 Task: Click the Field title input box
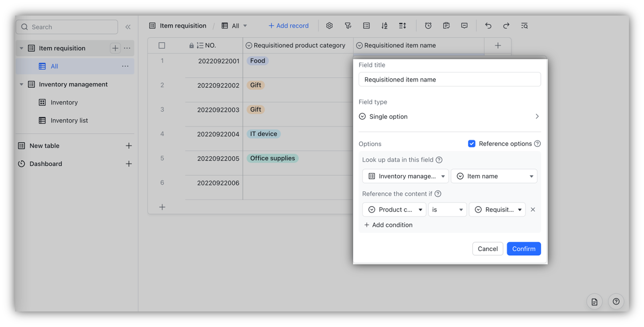click(x=449, y=79)
